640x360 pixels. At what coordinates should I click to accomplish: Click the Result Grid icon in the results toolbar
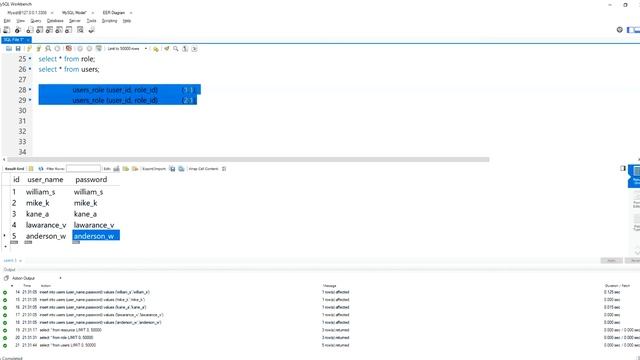(31, 169)
